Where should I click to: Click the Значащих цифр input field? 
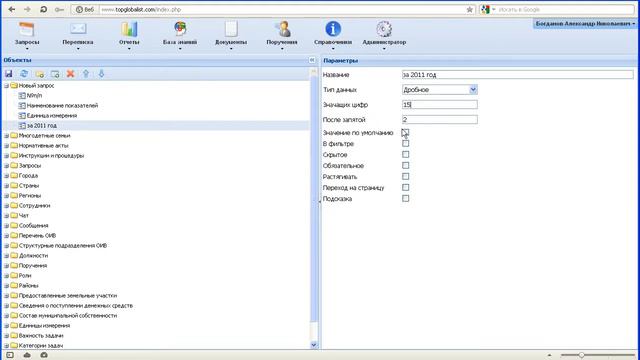440,104
